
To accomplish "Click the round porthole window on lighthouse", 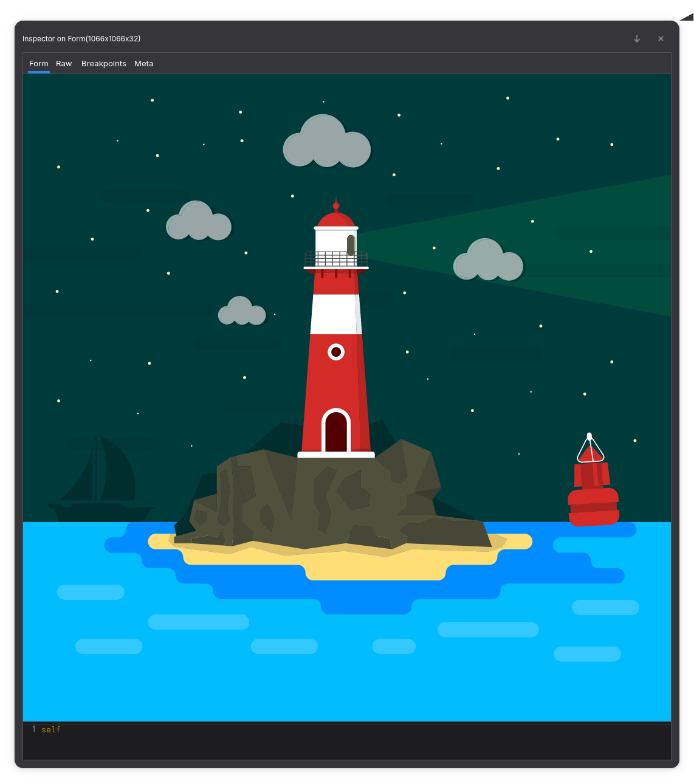I will coord(336,352).
